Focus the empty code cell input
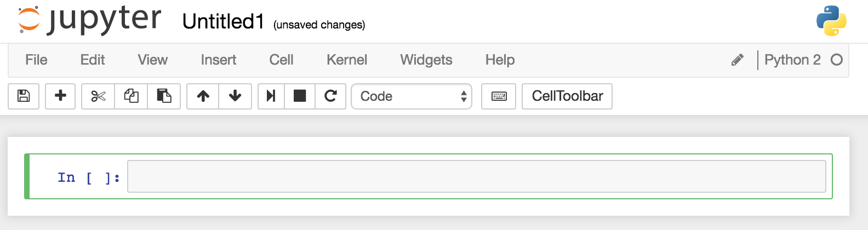 (x=476, y=176)
